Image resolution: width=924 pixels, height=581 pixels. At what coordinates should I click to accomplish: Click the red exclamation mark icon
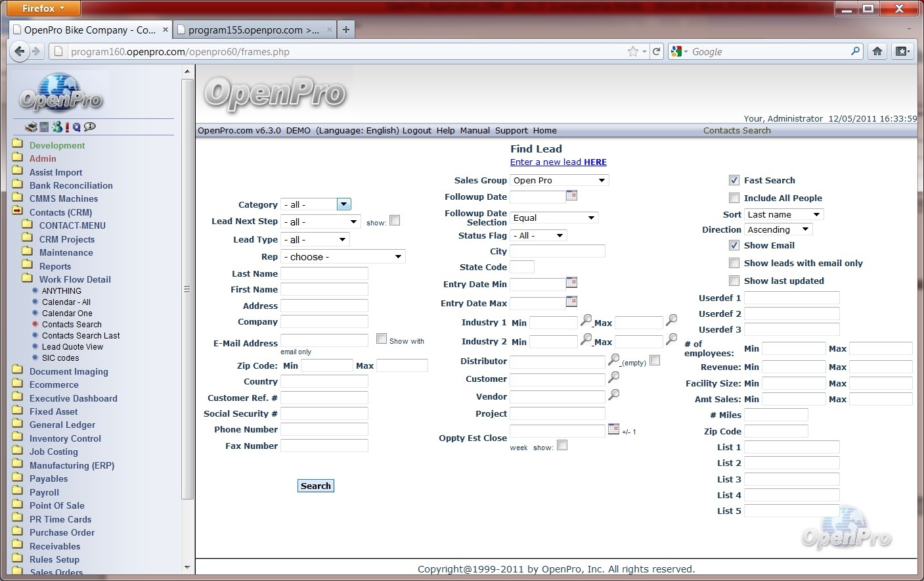[67, 127]
